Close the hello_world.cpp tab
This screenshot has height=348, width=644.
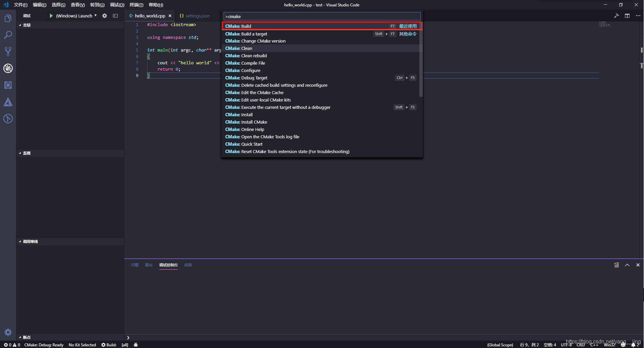click(170, 16)
